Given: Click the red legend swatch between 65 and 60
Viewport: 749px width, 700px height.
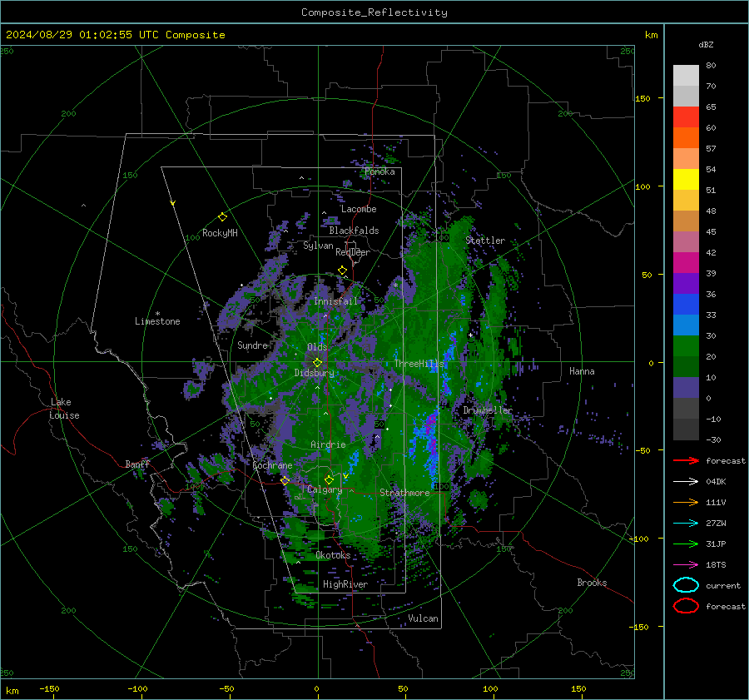Looking at the screenshot, I should click(686, 117).
